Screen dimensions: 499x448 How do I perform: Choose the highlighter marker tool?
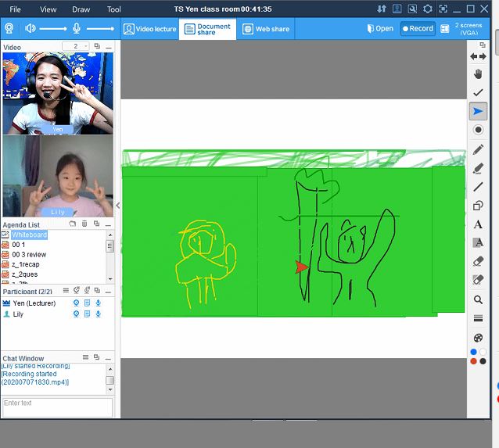(x=478, y=168)
